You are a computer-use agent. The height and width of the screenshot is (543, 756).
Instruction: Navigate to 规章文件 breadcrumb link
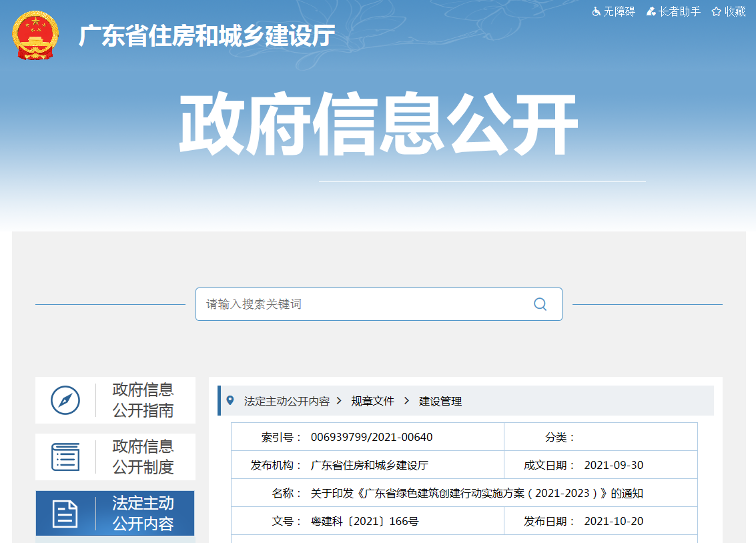(x=373, y=402)
